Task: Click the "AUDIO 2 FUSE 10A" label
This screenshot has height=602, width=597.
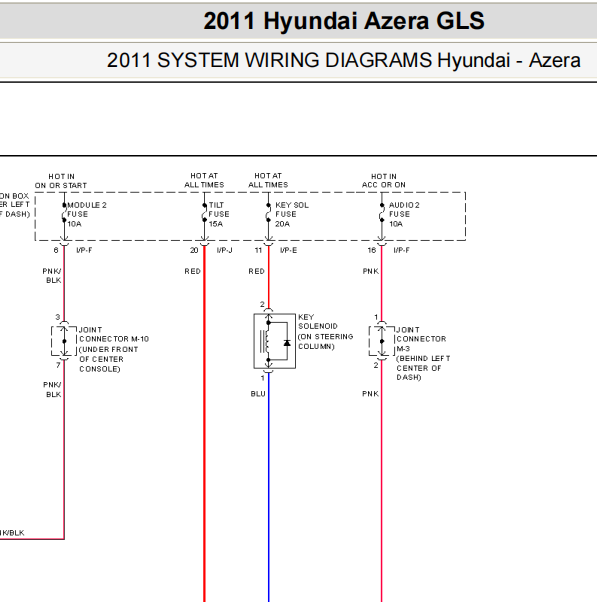Action: coord(404,214)
